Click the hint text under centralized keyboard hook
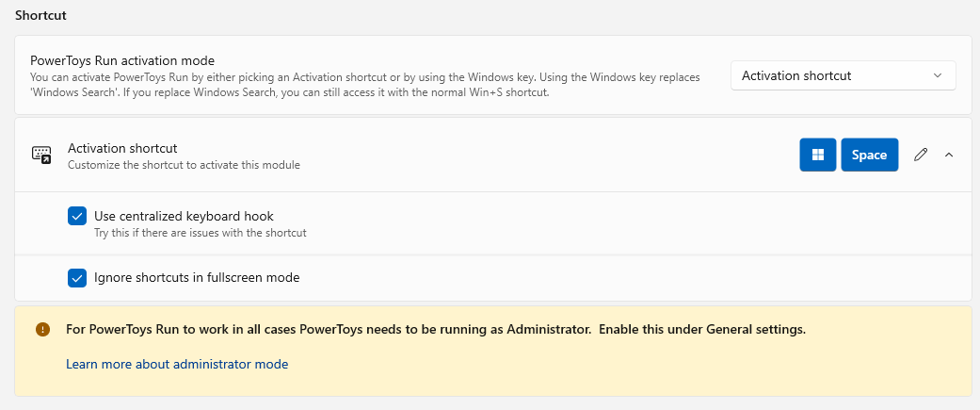 point(200,233)
